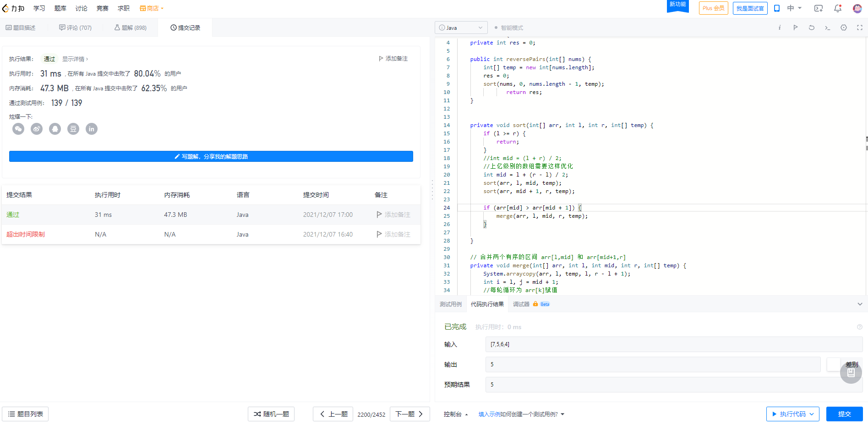Share result via LinkedIn icon
Image resolution: width=868 pixels, height=425 pixels.
(92, 129)
